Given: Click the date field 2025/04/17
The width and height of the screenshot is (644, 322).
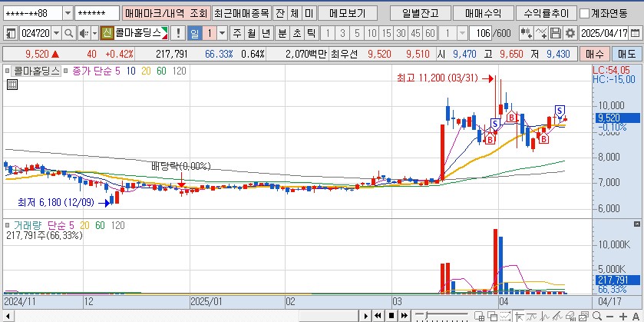Looking at the screenshot, I should tap(604, 33).
